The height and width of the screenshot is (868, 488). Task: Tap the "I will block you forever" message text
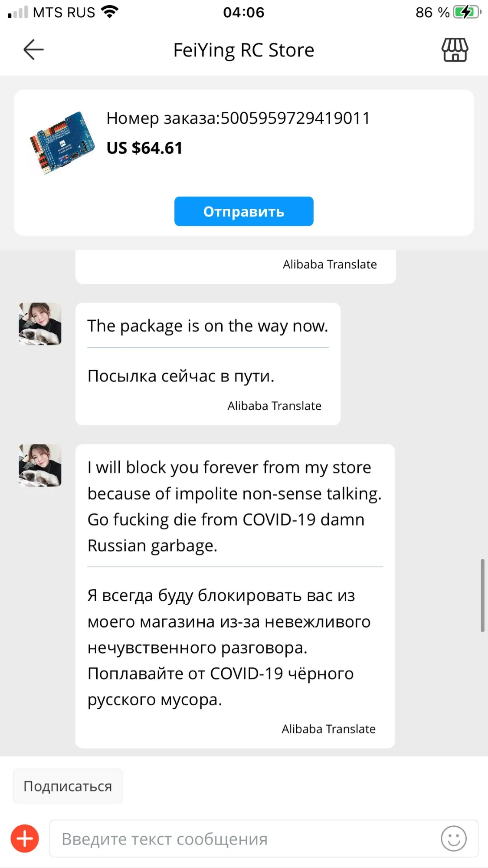tap(234, 506)
